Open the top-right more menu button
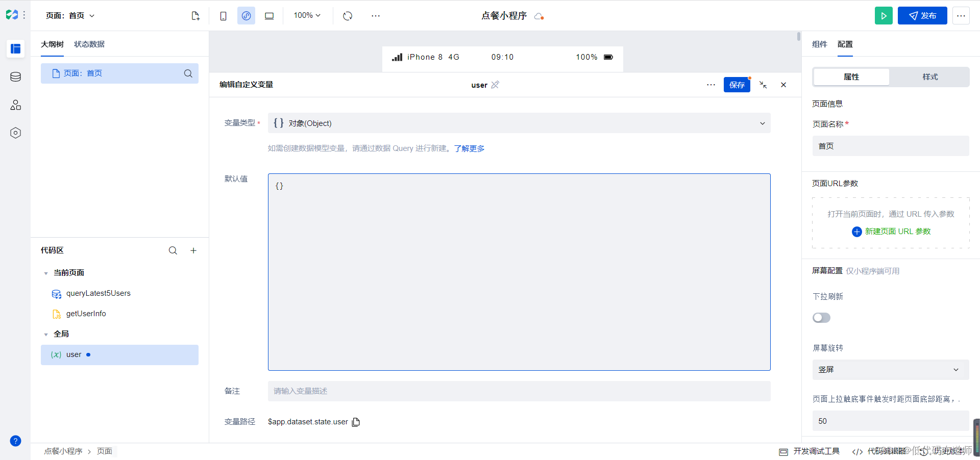 (x=961, y=16)
